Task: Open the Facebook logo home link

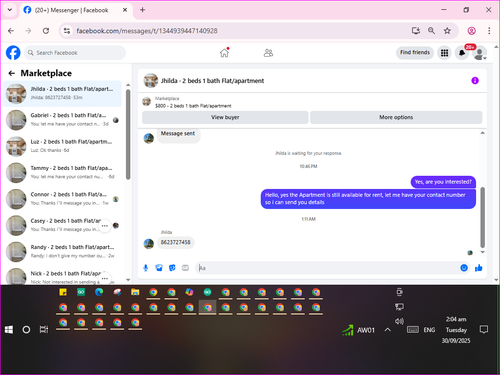Action: click(x=13, y=53)
